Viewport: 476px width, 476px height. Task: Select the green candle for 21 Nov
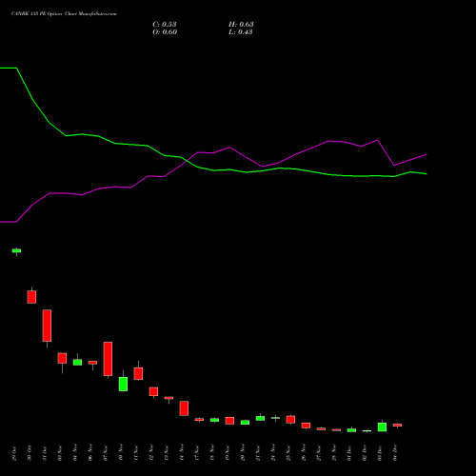click(x=260, y=418)
